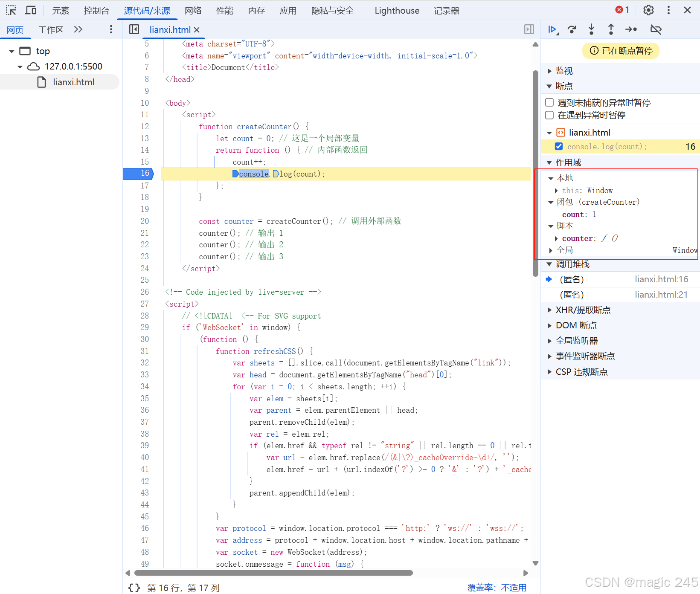
Task: Expand XHR/提取断点 section
Action: coord(549,310)
